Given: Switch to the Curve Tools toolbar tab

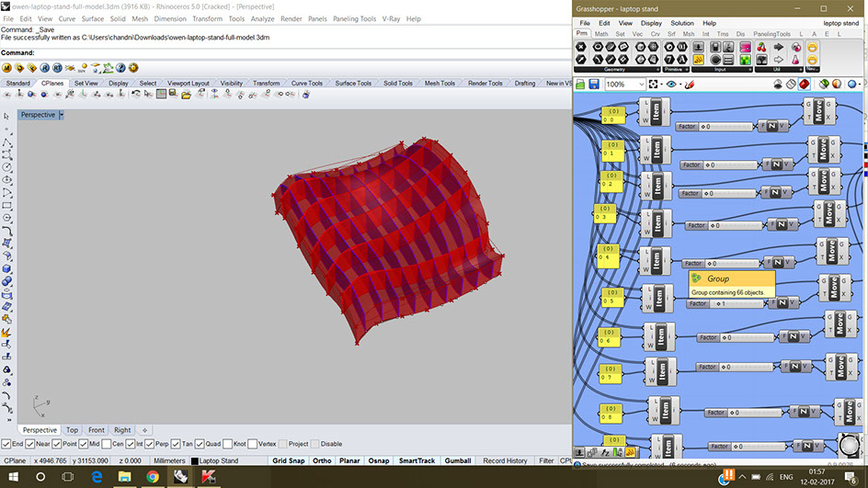Looking at the screenshot, I should click(x=307, y=83).
